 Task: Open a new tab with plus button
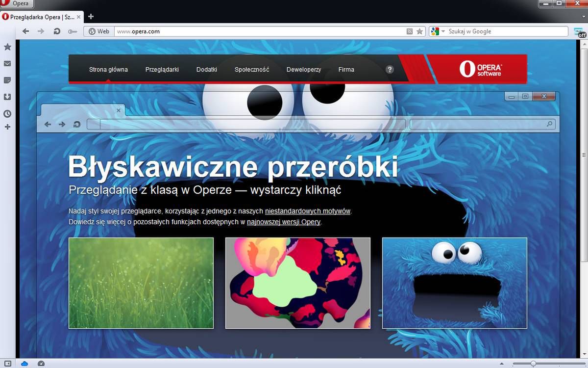91,17
